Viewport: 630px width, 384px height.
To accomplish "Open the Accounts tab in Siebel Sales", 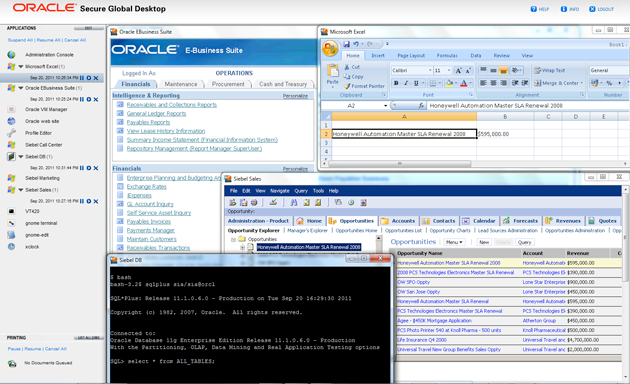I will 399,221.
